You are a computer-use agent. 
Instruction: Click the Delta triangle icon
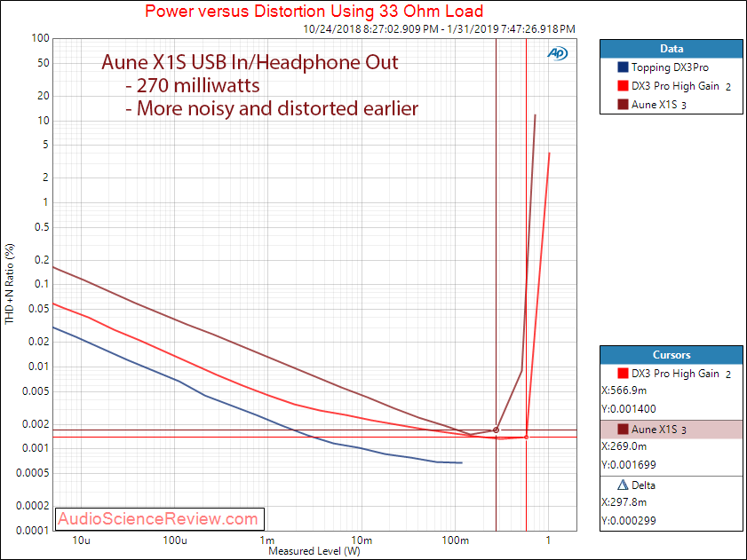[x=623, y=485]
